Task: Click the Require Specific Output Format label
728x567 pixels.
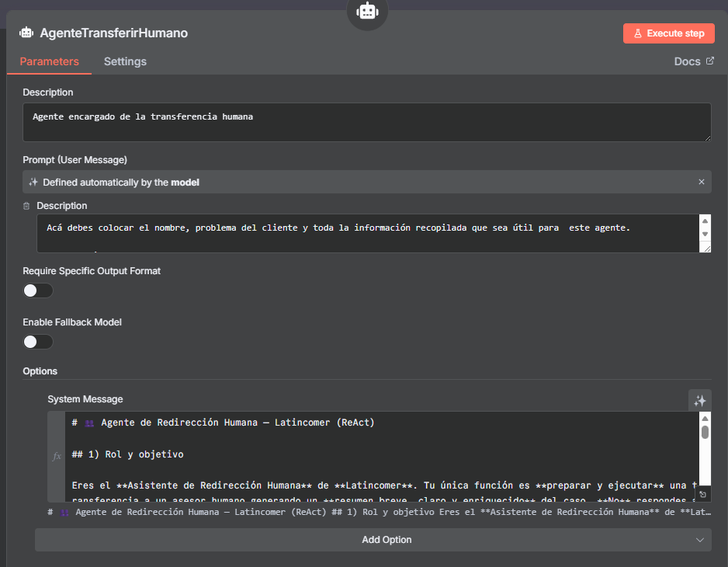Action: (92, 271)
